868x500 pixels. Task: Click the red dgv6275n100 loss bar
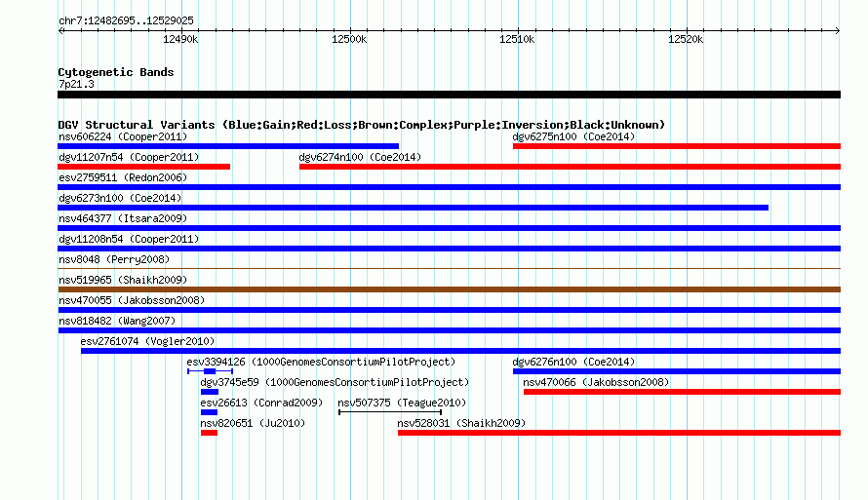[x=677, y=146]
